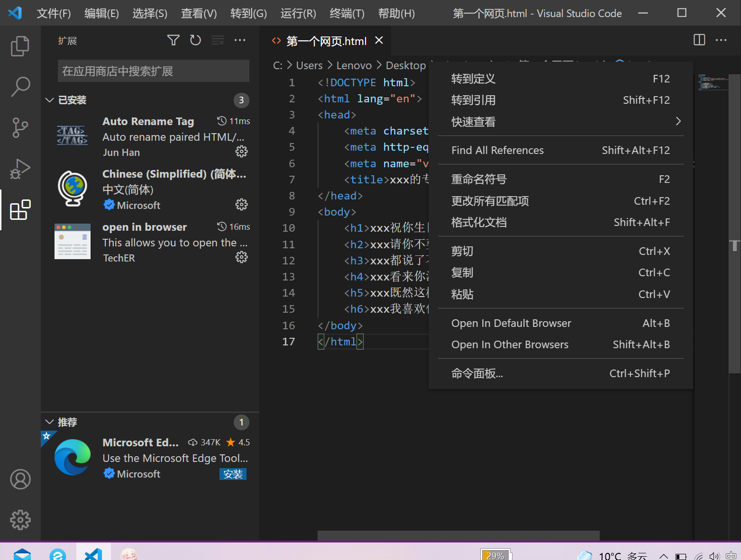The height and width of the screenshot is (560, 741).
Task: Select 转到引用 in context menu
Action: point(561,100)
